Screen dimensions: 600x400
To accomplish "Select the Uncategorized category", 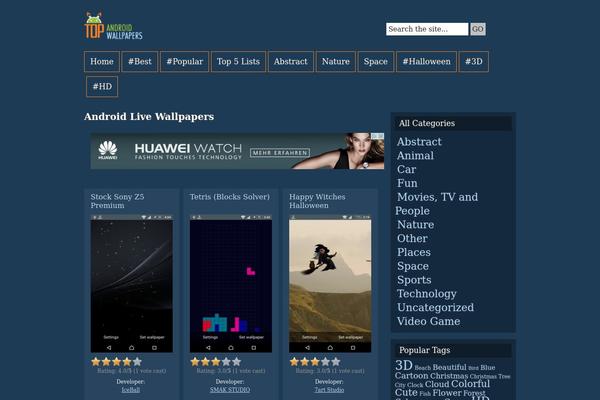I will (435, 307).
